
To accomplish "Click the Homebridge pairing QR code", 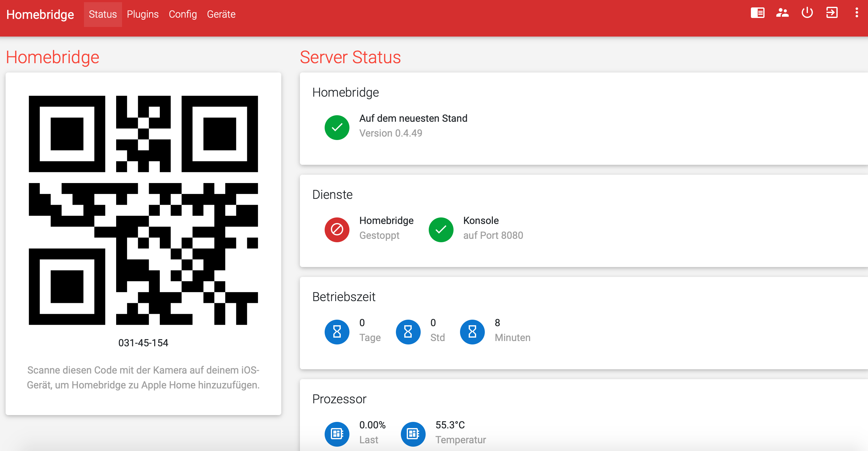I will pyautogui.click(x=143, y=210).
